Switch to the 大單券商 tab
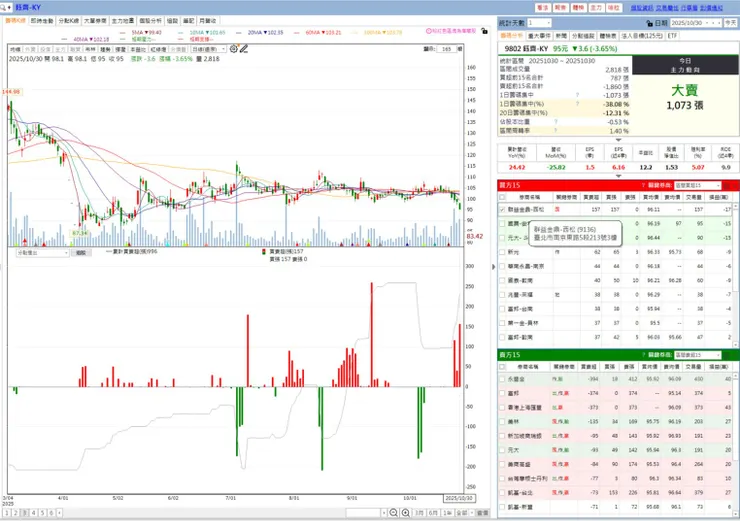This screenshot has width=740, height=521. click(x=95, y=21)
